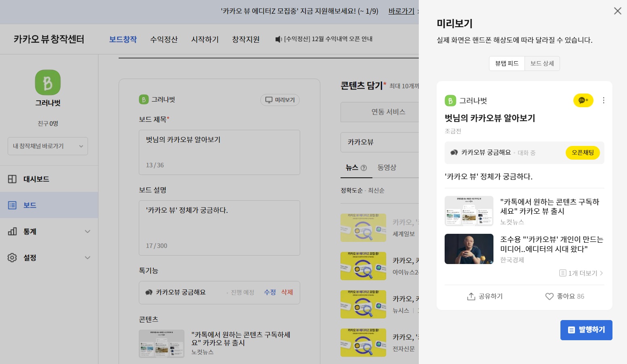The height and width of the screenshot is (364, 627).
Task: Click the document icon beside 1개 더보기
Action: coord(562,273)
